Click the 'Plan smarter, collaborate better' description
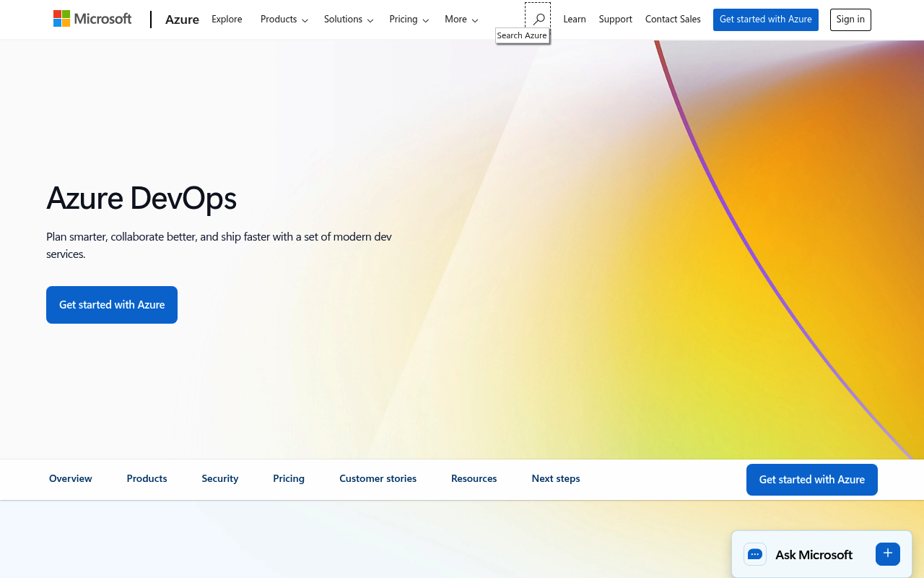The image size is (924, 578). 219,246
